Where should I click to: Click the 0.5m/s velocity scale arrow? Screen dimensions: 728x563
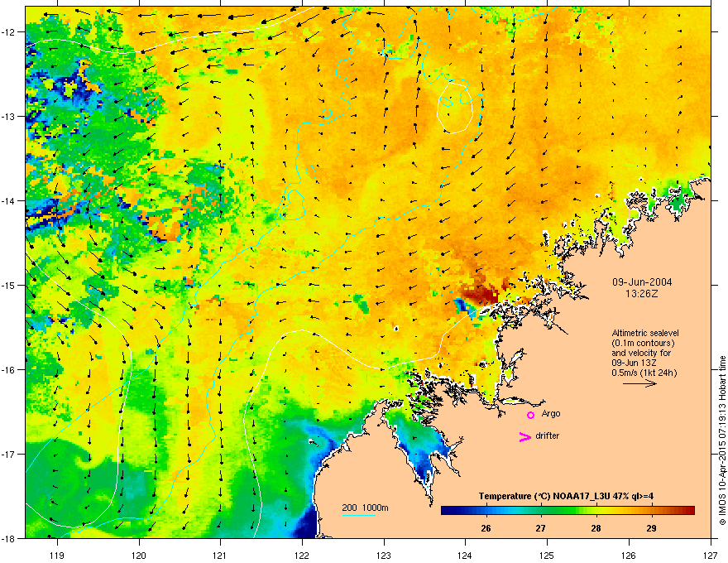coord(639,383)
